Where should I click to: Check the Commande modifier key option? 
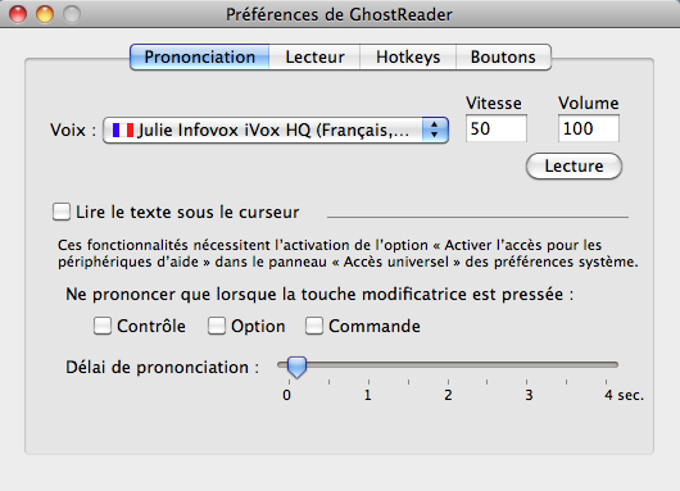(314, 326)
